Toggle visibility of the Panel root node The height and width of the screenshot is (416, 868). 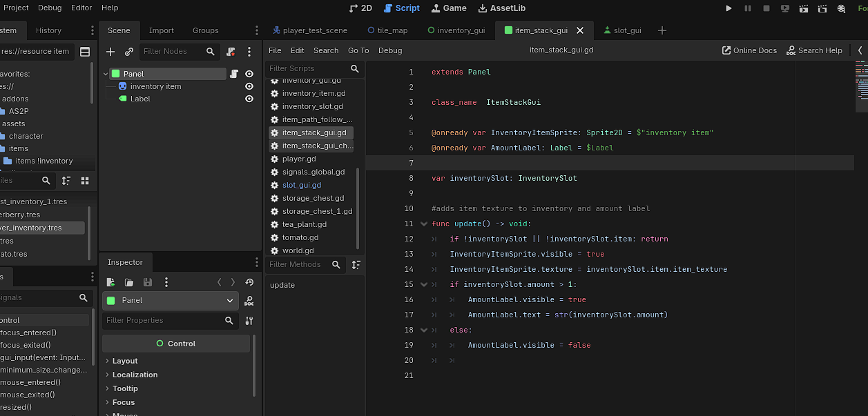click(x=249, y=74)
